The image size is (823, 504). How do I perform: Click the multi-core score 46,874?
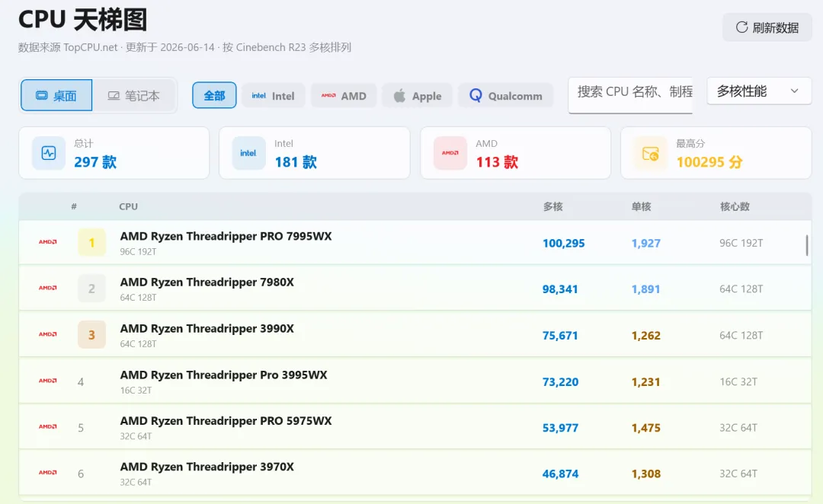coord(560,474)
